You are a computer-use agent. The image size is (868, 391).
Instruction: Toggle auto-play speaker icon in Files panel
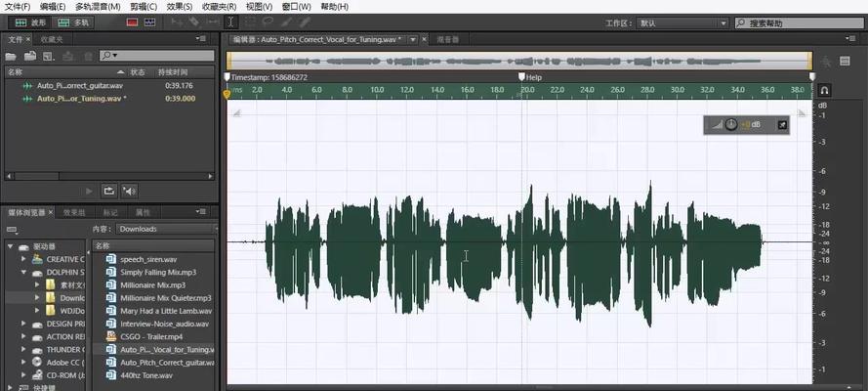129,191
